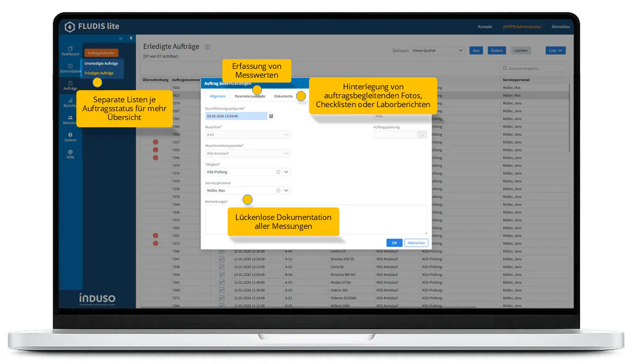
Task: Toggle checkbox in the order 7358 row
Action: pyautogui.click(x=221, y=275)
